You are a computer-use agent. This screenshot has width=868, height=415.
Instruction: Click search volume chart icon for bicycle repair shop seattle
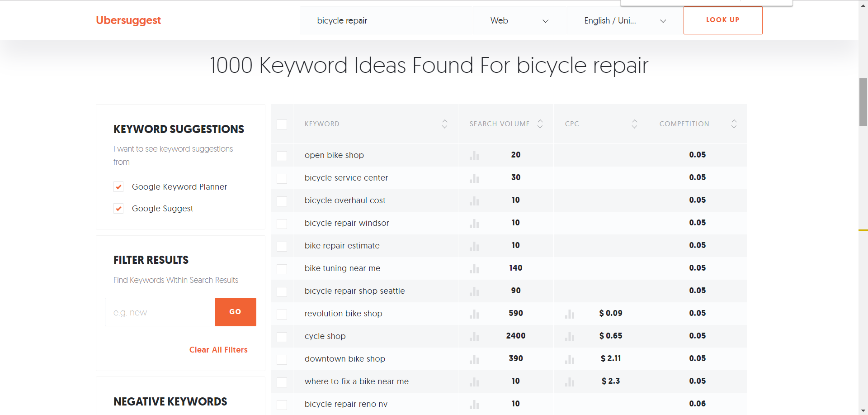474,291
